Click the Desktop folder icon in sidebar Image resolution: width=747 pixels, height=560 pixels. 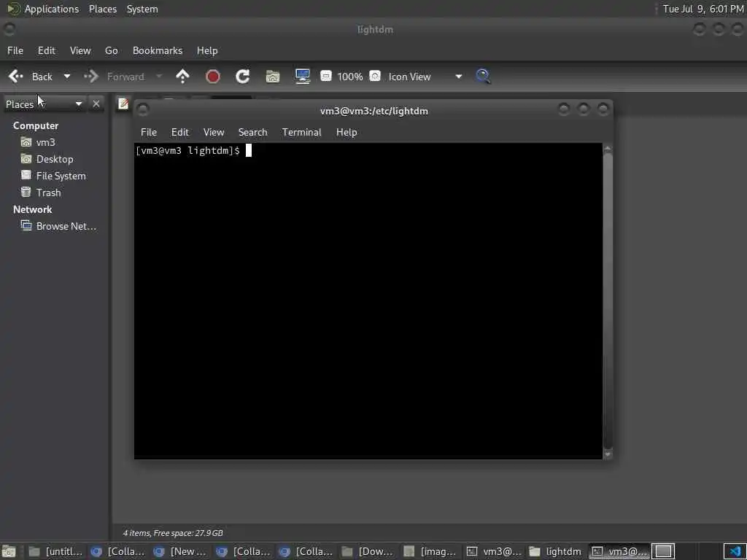pos(26,158)
